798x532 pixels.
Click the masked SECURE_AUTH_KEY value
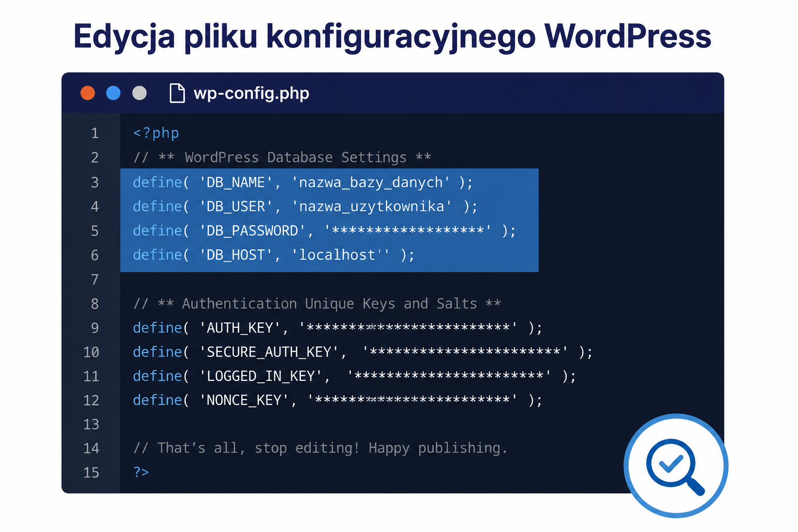coord(465,351)
